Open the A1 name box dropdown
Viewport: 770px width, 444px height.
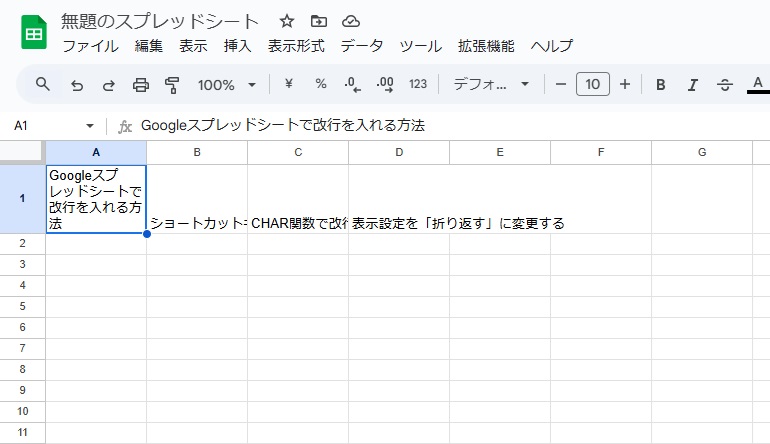(89, 126)
